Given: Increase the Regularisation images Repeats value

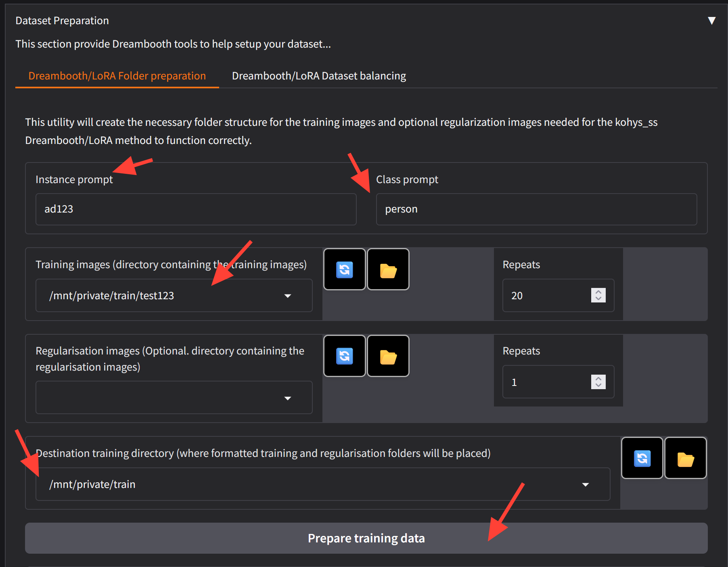Looking at the screenshot, I should pos(598,378).
